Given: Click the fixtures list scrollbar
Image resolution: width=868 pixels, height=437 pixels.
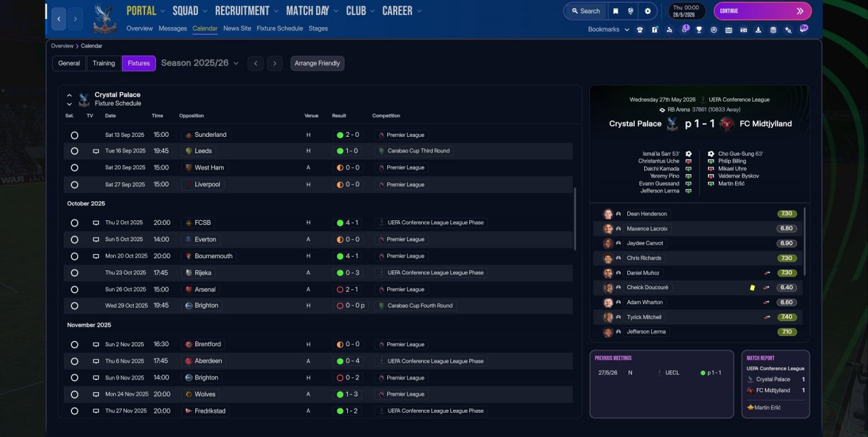Looking at the screenshot, I should click(575, 218).
